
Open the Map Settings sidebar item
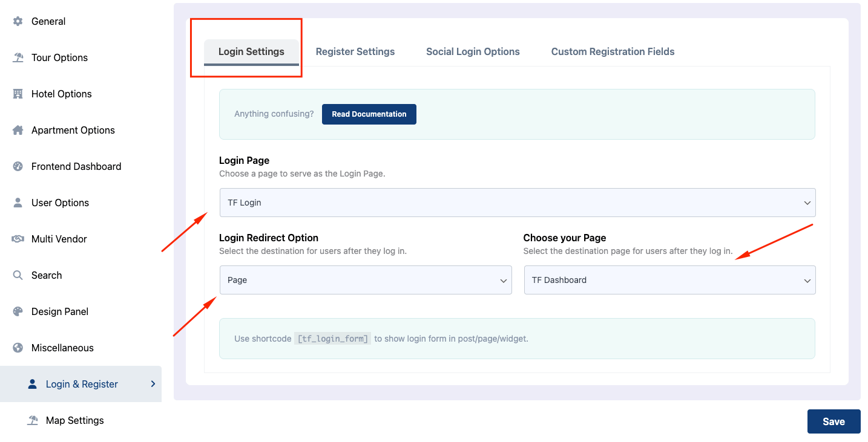[x=74, y=420]
